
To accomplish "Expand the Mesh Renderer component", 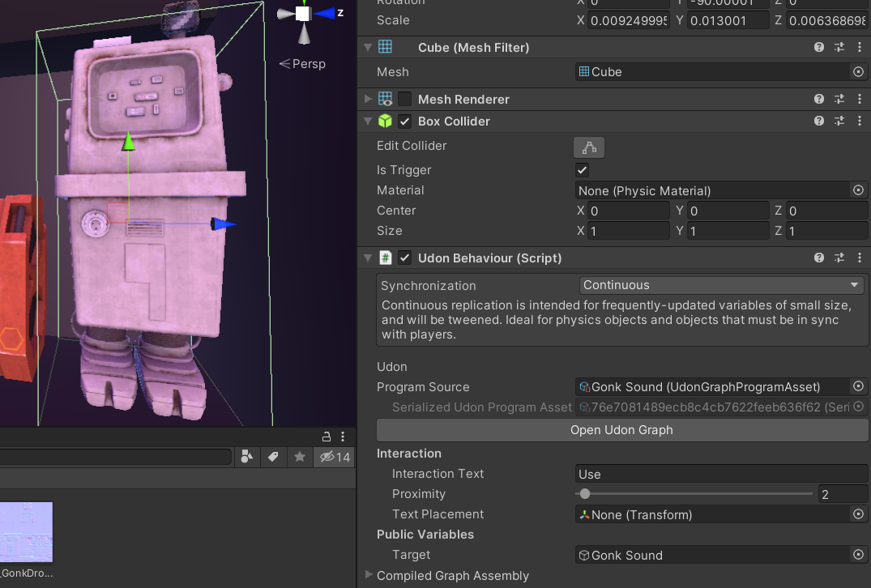I will pos(368,99).
